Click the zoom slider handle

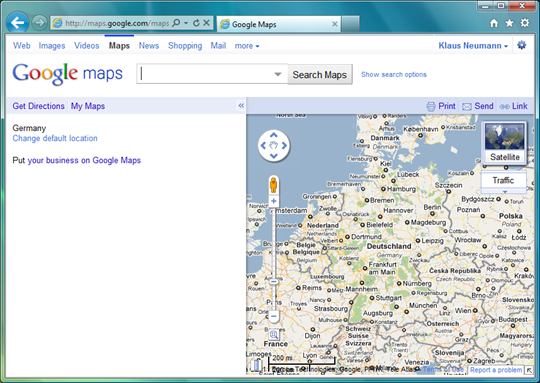point(273,281)
